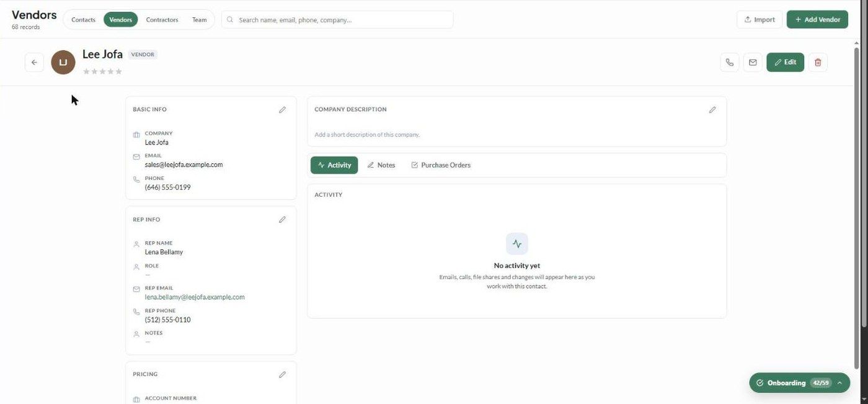Click the envelope icon beside rep email

tap(136, 289)
